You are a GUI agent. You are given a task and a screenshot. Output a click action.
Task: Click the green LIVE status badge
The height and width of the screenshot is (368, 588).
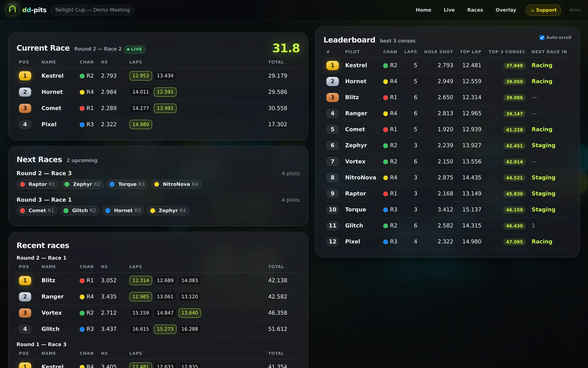pos(135,49)
